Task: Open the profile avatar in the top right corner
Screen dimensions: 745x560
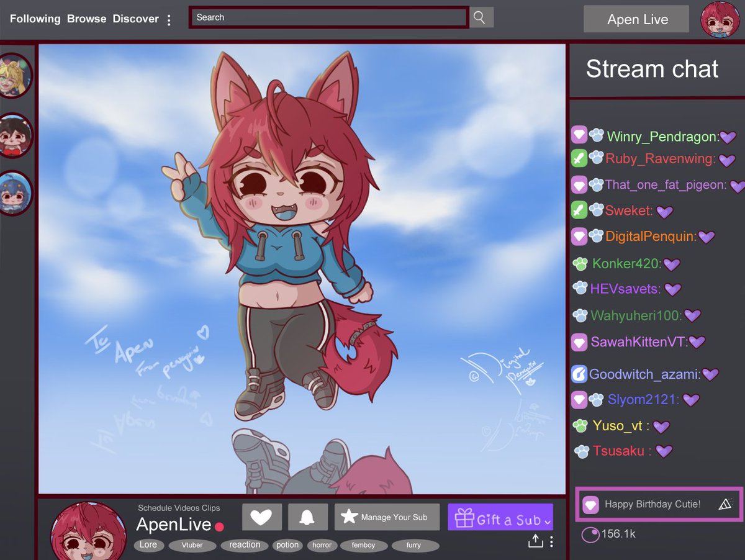Action: click(x=720, y=19)
